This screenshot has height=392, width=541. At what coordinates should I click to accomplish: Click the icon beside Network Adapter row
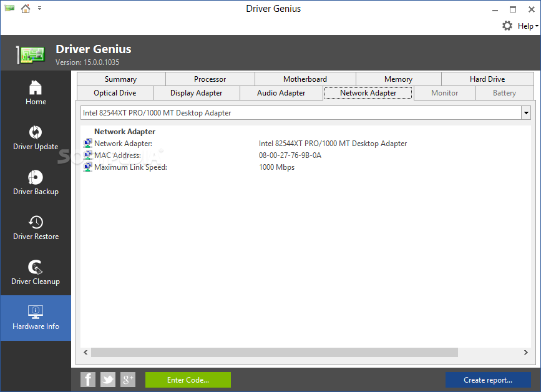87,143
